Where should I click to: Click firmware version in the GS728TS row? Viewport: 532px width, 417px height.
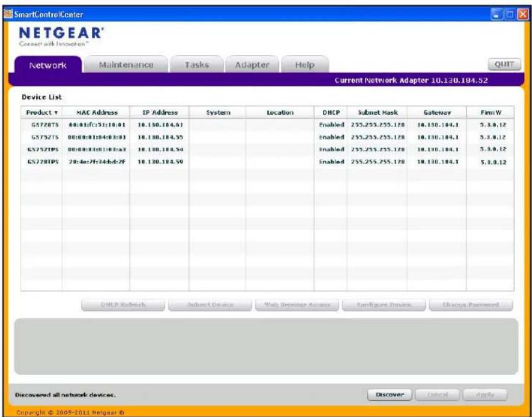pos(493,125)
